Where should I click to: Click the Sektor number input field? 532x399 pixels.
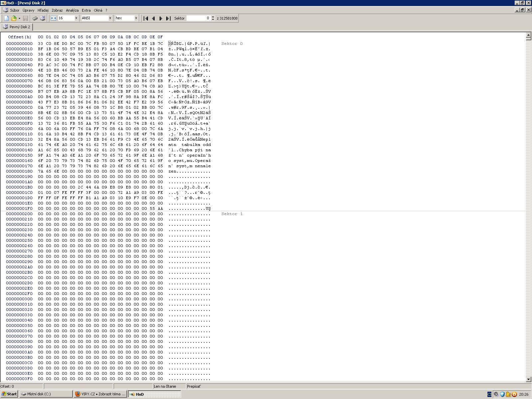[198, 18]
